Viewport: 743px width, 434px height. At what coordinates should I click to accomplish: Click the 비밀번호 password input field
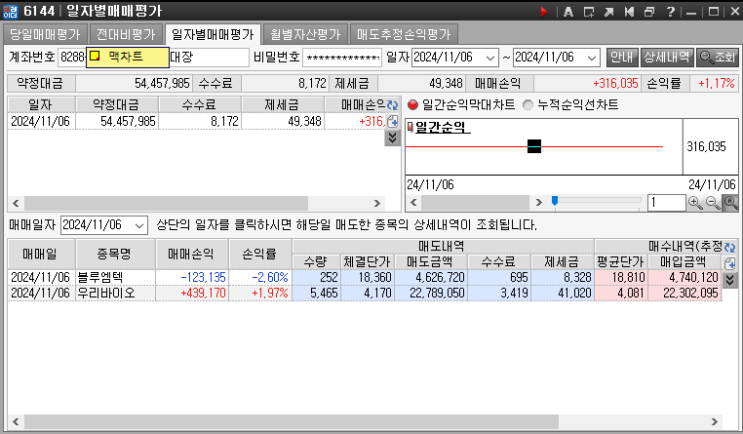(342, 58)
